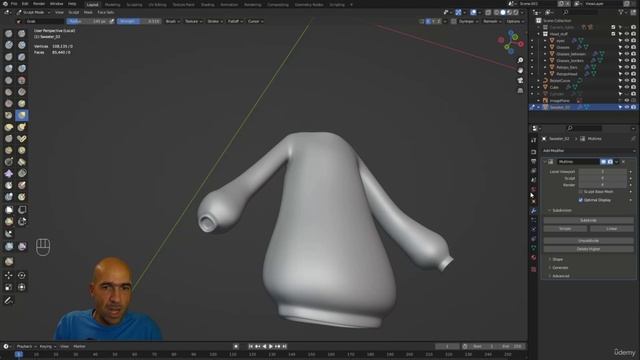
Task: Open the Brush settings dropdown
Action: (172, 21)
